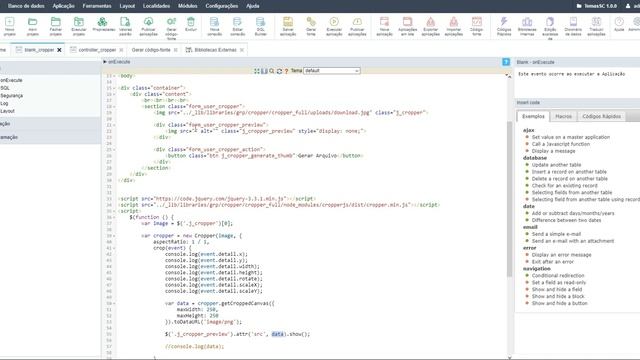Viewport: 640px width, 360px height.
Task: Switch to Gerar código-fonte tab
Action: (151, 50)
